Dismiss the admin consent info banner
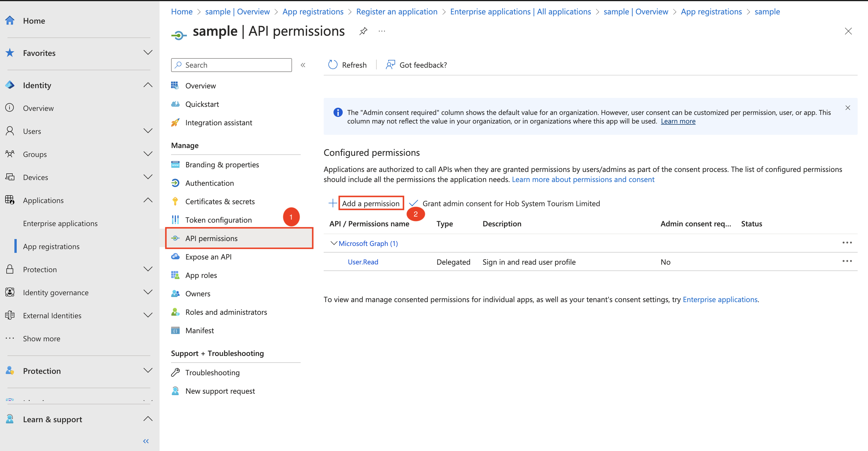Image resolution: width=868 pixels, height=451 pixels. pyautogui.click(x=848, y=108)
